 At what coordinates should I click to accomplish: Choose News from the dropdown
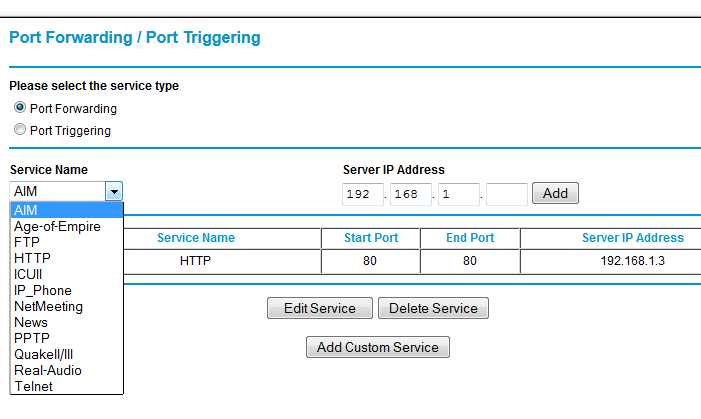pyautogui.click(x=67, y=322)
